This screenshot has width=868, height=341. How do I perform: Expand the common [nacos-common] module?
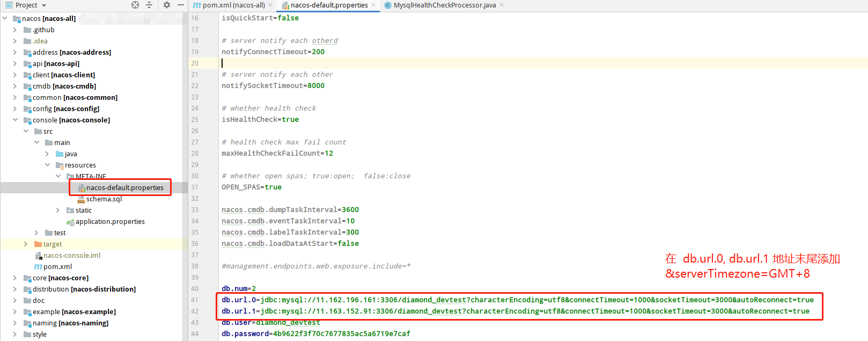[x=15, y=97]
